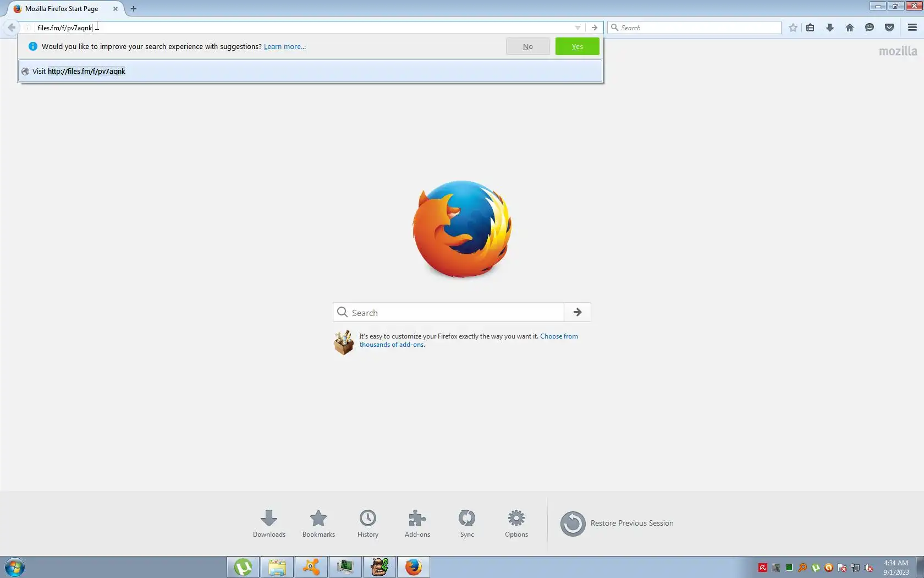The width and height of the screenshot is (924, 578).
Task: Go to the Firefox home page icon
Action: [850, 28]
